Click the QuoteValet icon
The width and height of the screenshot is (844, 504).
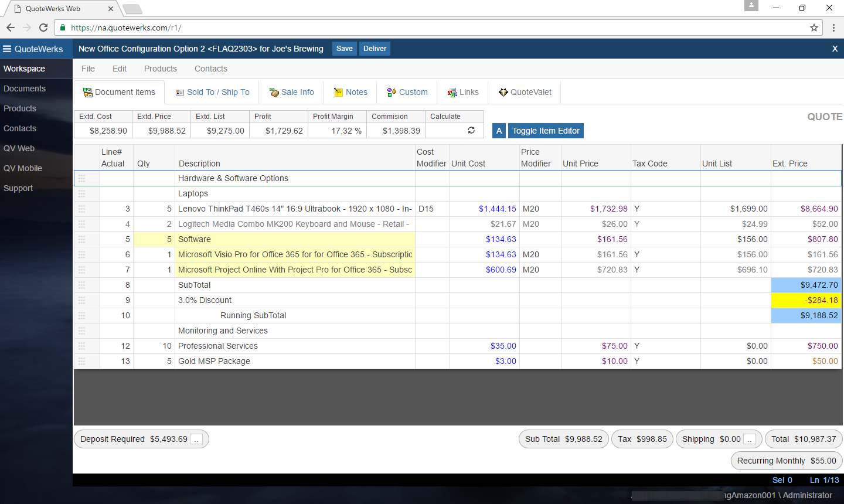503,92
